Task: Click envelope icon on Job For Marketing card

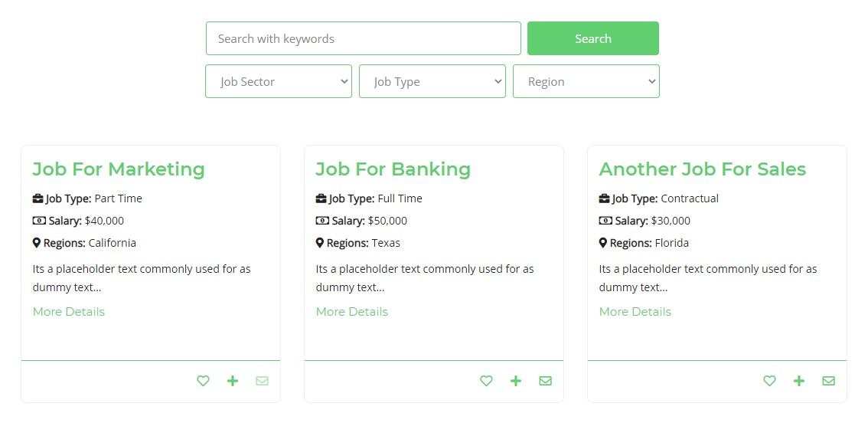Action: [262, 381]
